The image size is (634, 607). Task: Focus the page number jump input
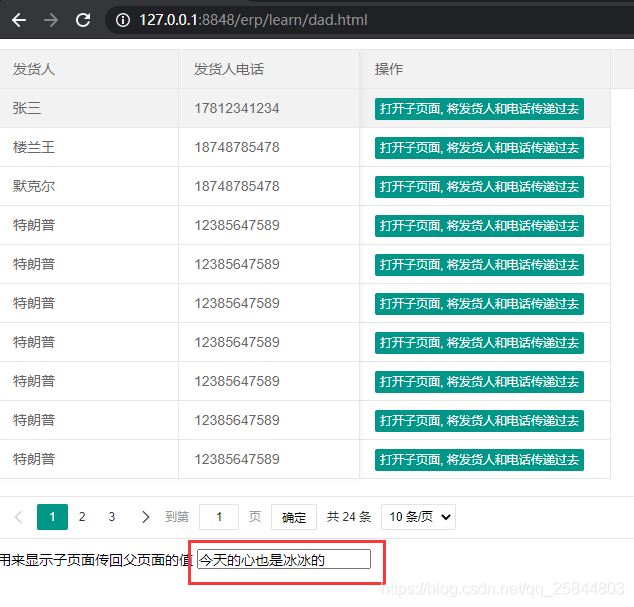(219, 517)
